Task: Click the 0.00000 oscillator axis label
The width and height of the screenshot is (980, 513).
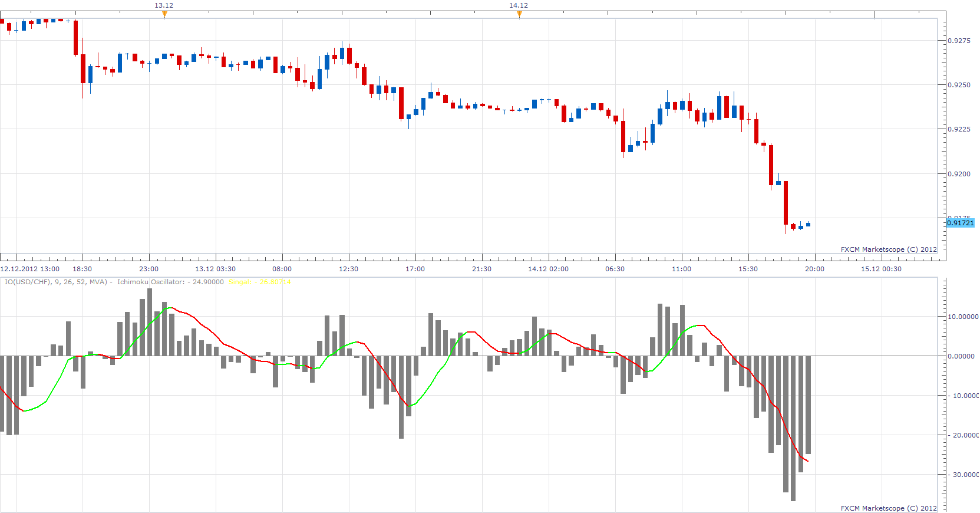Action: pyautogui.click(x=963, y=356)
